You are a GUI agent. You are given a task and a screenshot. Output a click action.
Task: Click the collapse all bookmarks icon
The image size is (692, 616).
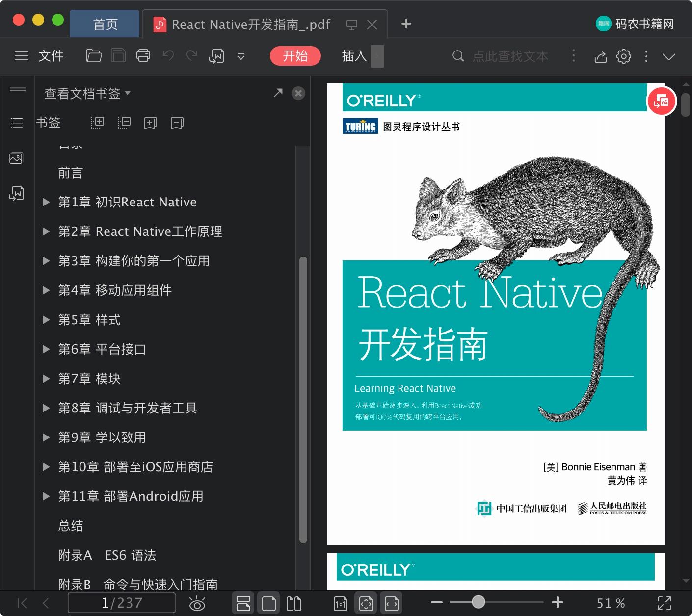124,123
